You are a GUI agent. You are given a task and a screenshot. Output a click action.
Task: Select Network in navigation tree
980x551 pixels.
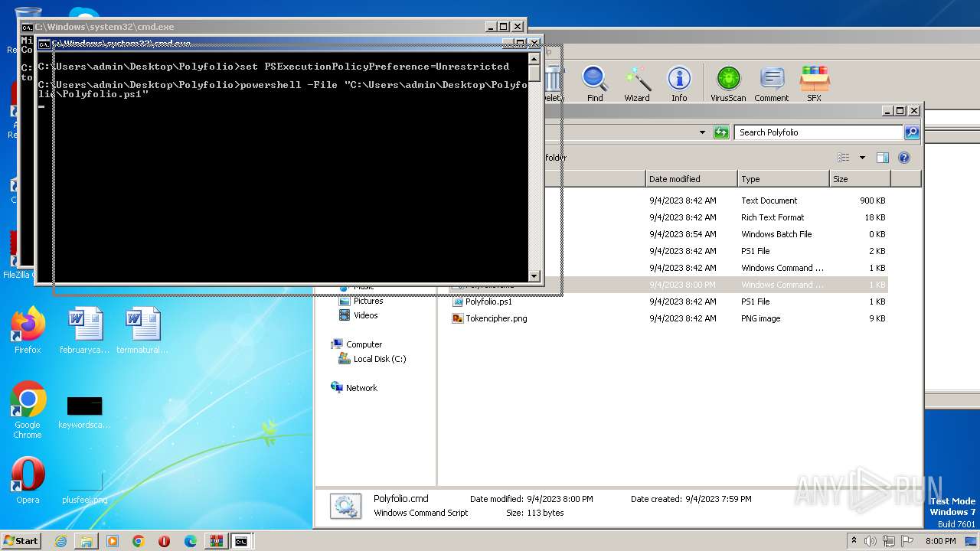click(x=361, y=388)
